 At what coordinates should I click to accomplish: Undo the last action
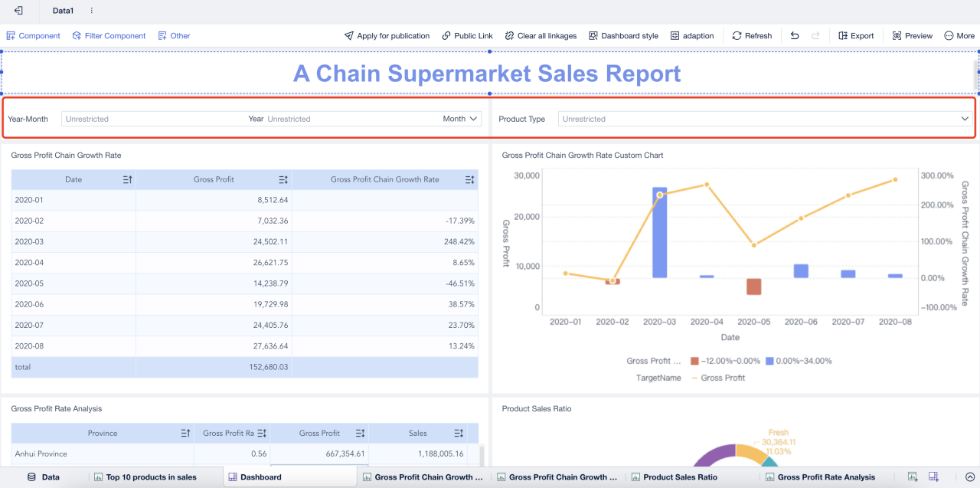pos(795,36)
